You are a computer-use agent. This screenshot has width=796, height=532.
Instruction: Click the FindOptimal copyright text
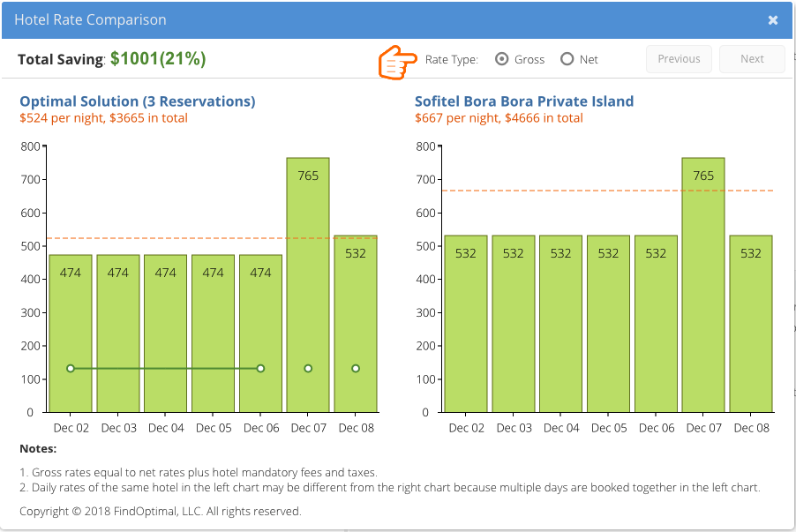pos(161,511)
